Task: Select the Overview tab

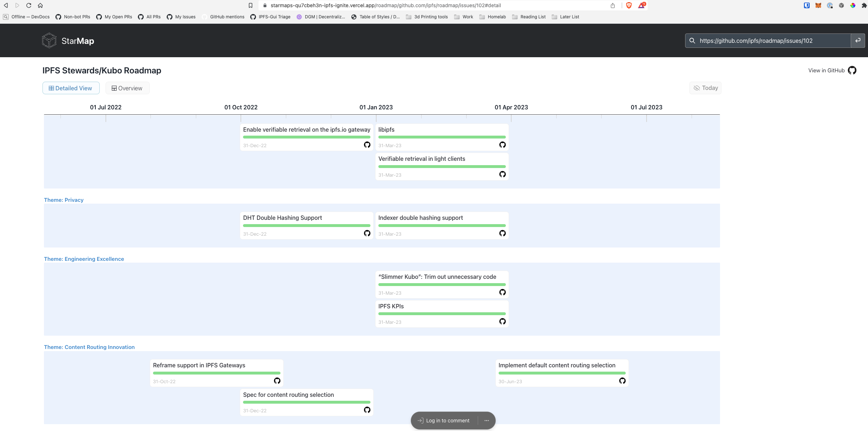Action: (x=127, y=88)
